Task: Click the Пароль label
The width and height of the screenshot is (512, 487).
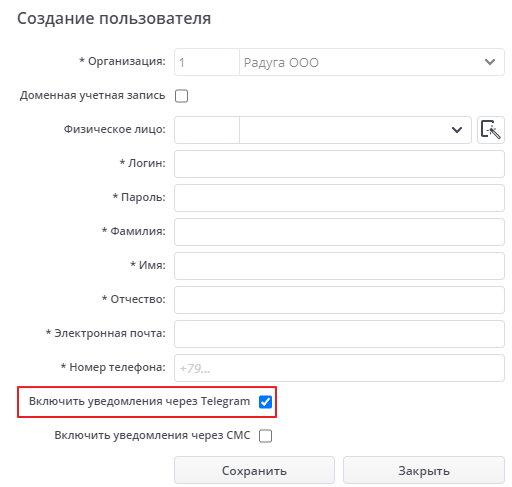Action: coord(139,197)
